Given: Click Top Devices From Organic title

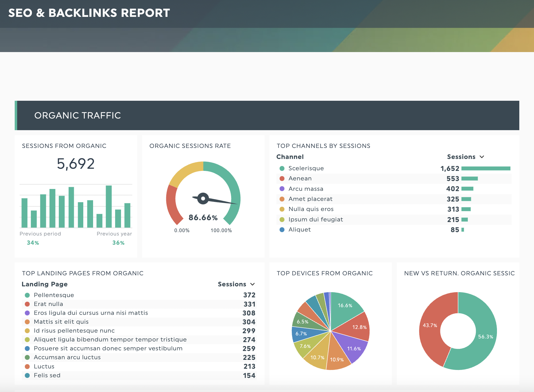Looking at the screenshot, I should point(325,273).
